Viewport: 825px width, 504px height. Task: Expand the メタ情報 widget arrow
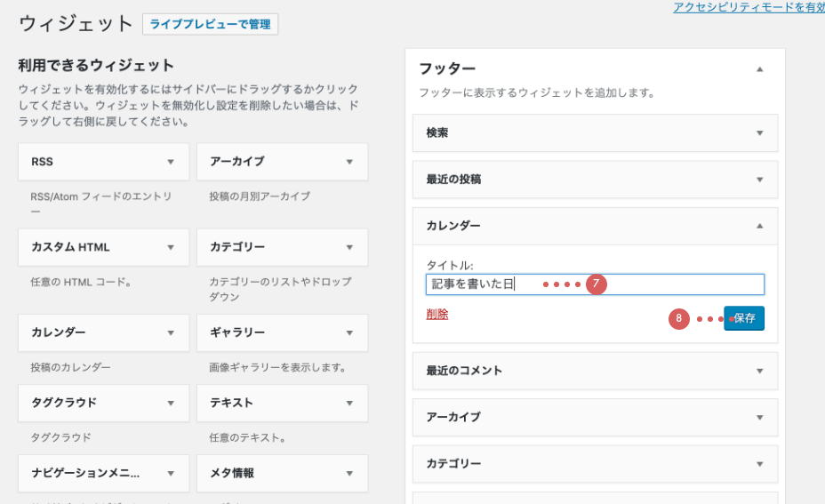[x=349, y=474]
